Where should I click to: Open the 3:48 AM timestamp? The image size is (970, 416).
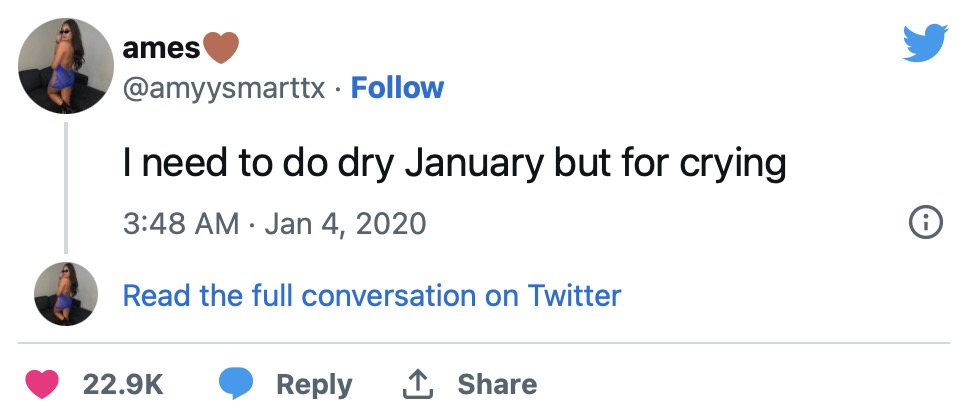point(181,223)
